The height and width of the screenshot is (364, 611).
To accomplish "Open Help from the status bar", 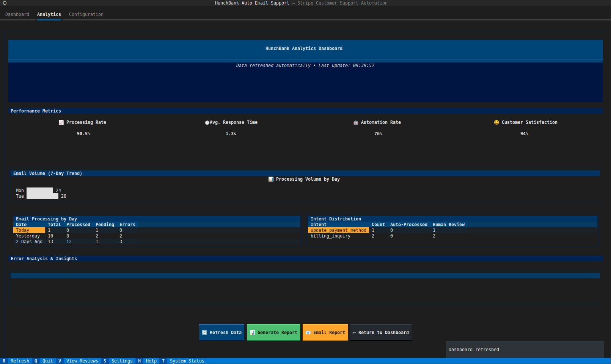I will [151, 361].
